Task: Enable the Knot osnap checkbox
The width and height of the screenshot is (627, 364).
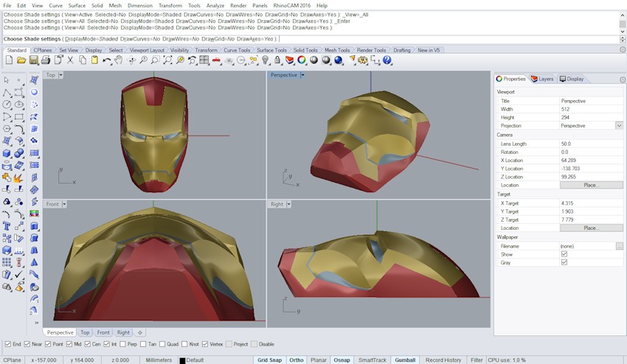Action: click(184, 344)
